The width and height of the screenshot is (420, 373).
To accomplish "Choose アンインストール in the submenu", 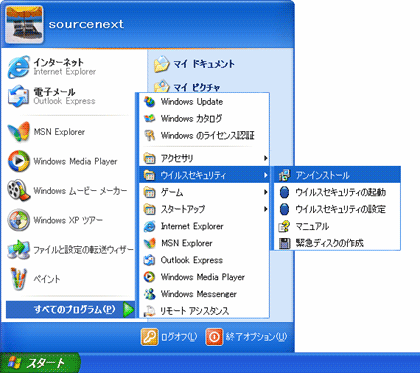I will [337, 175].
